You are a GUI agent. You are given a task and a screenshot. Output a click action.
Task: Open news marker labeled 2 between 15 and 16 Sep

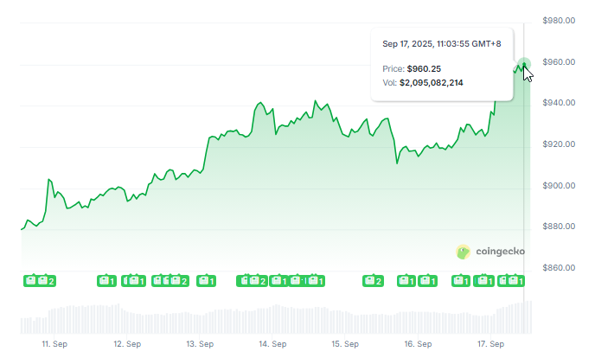(x=374, y=281)
